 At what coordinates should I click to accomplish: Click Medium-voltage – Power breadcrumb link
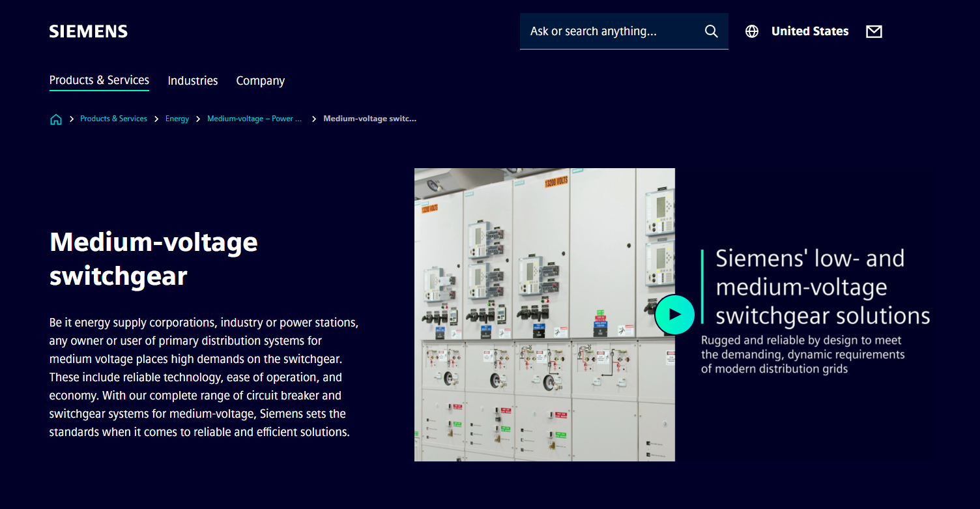(255, 119)
